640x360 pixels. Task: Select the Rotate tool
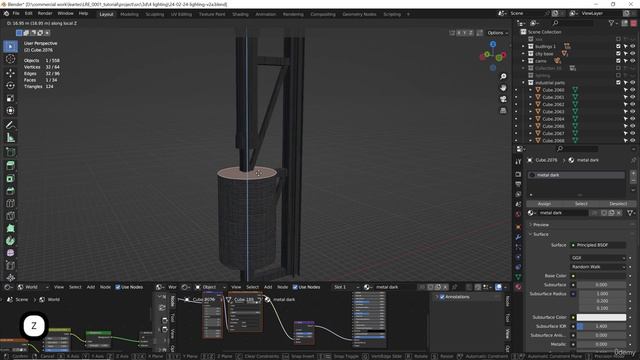(x=11, y=85)
